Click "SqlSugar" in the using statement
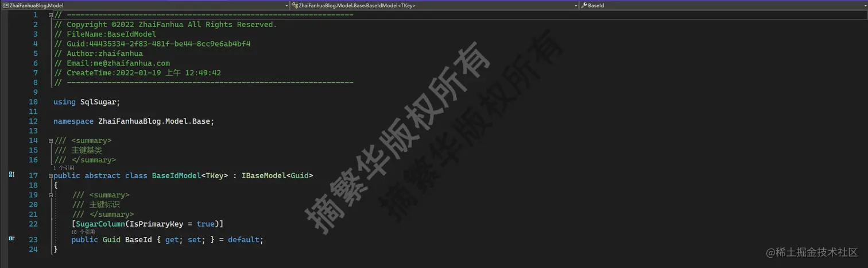Image resolution: width=868 pixels, height=268 pixels. tap(98, 102)
